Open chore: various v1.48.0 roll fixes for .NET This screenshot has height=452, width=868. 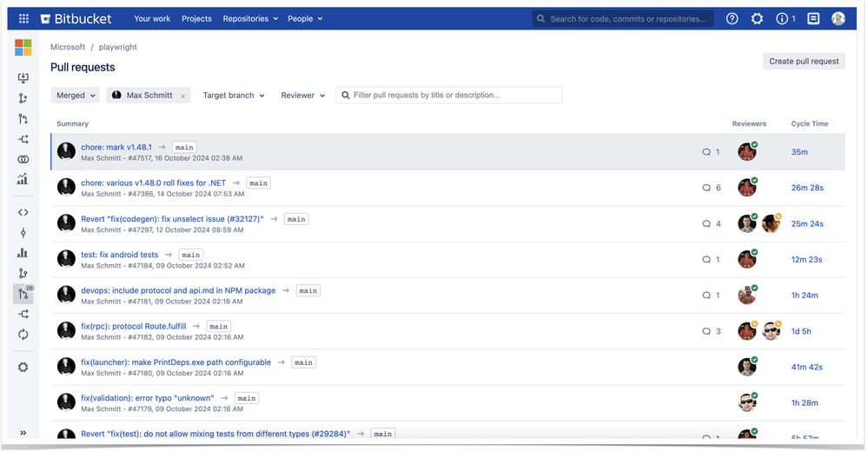click(153, 183)
